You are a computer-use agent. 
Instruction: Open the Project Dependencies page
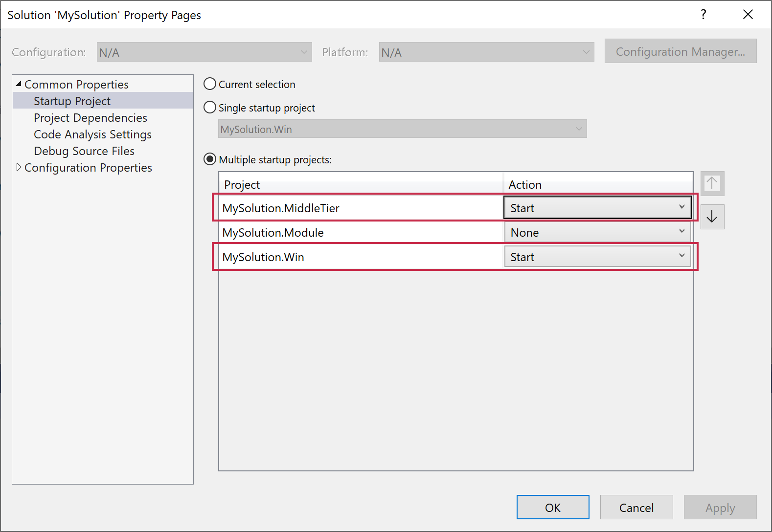click(x=90, y=118)
